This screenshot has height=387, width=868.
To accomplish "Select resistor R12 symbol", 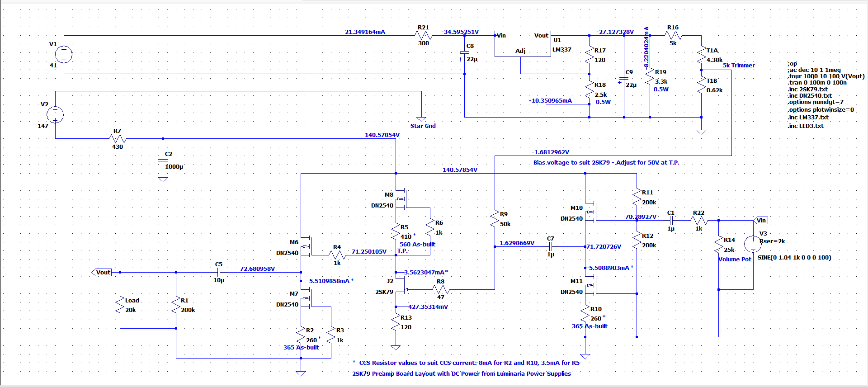I will (x=637, y=240).
